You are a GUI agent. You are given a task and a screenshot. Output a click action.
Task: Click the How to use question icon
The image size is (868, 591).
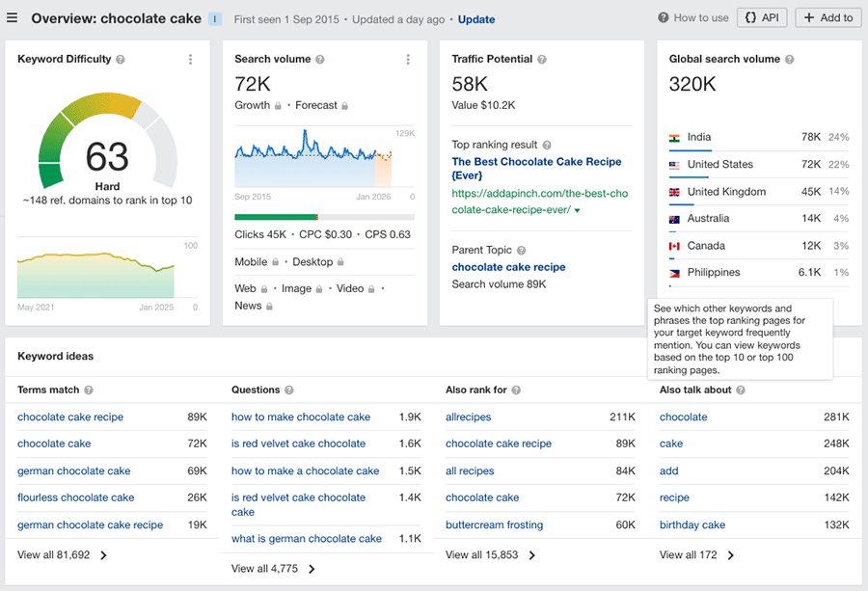coord(664,17)
